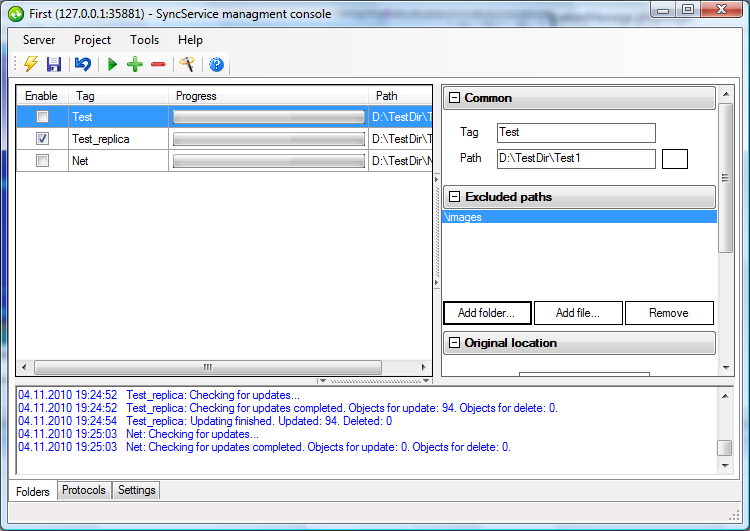Open the tools hammer icon
This screenshot has width=750, height=531.
tap(187, 64)
